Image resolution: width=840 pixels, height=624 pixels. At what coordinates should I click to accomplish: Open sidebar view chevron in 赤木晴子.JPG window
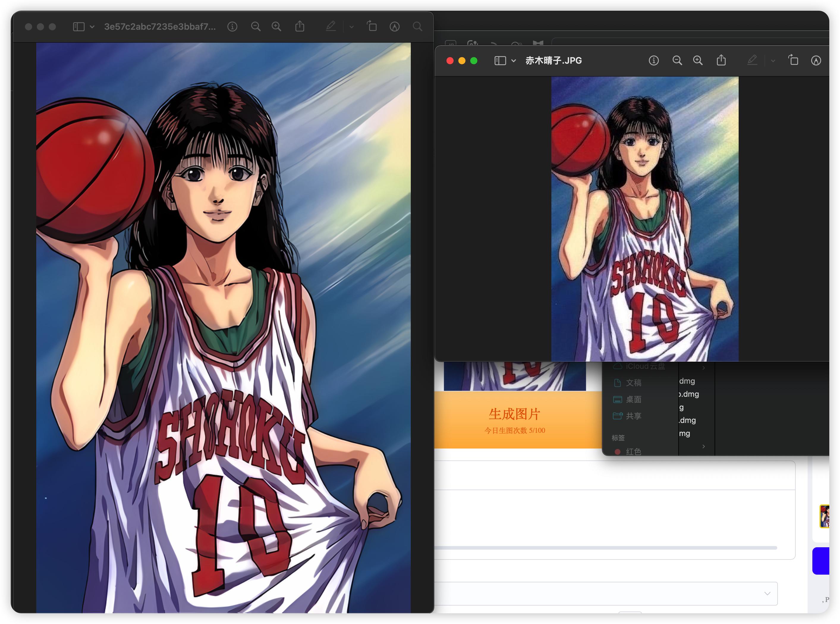tap(514, 61)
